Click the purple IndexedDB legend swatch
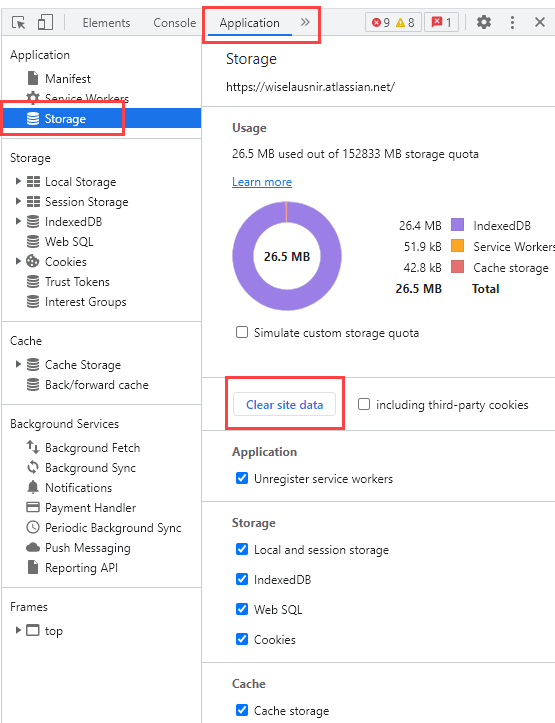Image resolution: width=555 pixels, height=723 pixels. click(457, 225)
